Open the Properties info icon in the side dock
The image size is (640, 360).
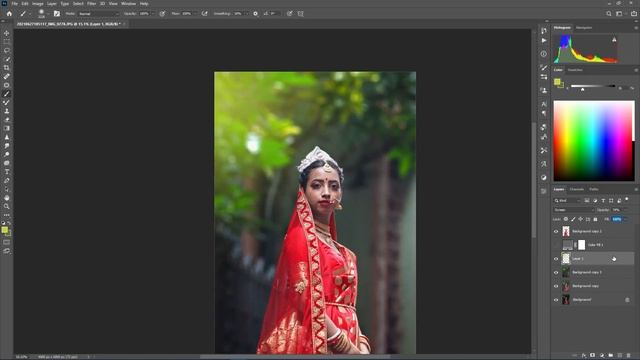point(544,53)
